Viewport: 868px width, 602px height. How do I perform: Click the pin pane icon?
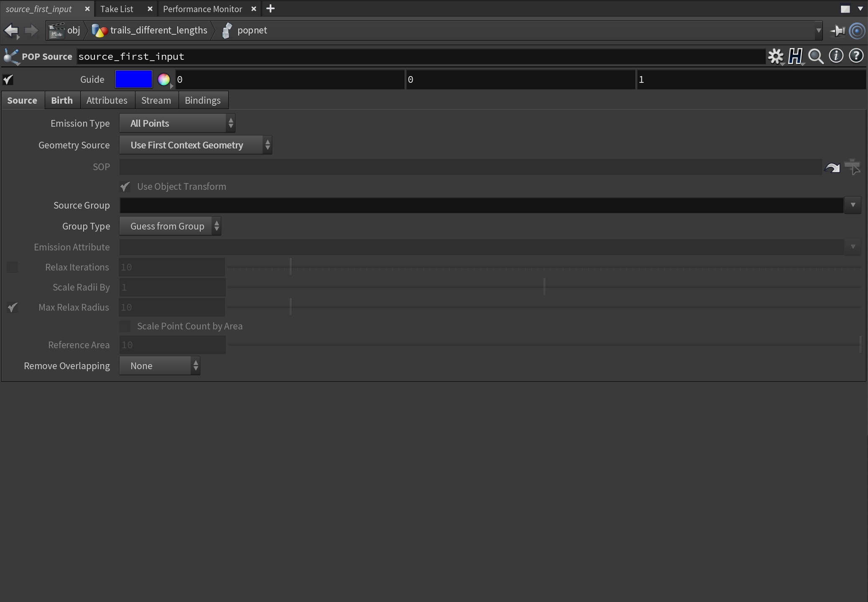(x=837, y=31)
